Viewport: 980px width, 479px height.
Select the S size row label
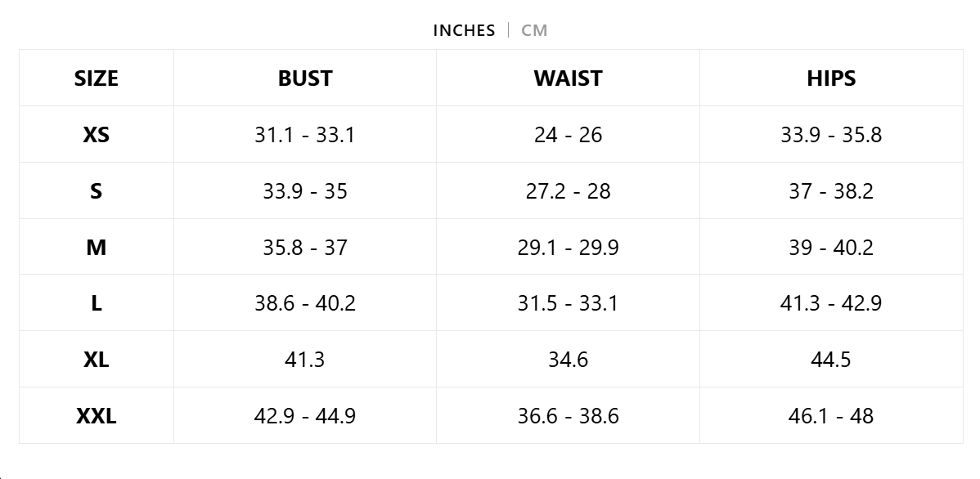pos(97,191)
